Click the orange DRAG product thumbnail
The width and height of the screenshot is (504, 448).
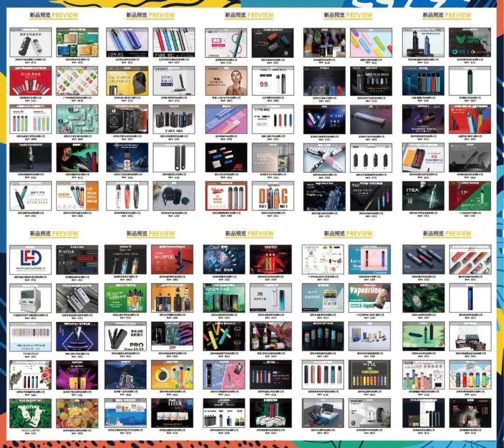point(273,196)
